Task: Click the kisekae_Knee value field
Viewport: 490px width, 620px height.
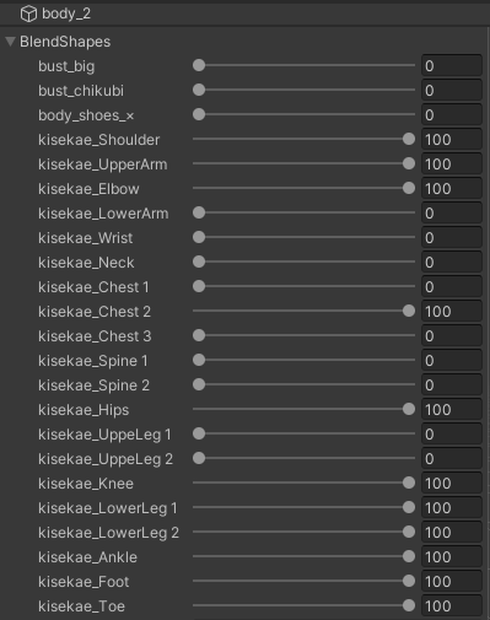Action: click(x=452, y=483)
